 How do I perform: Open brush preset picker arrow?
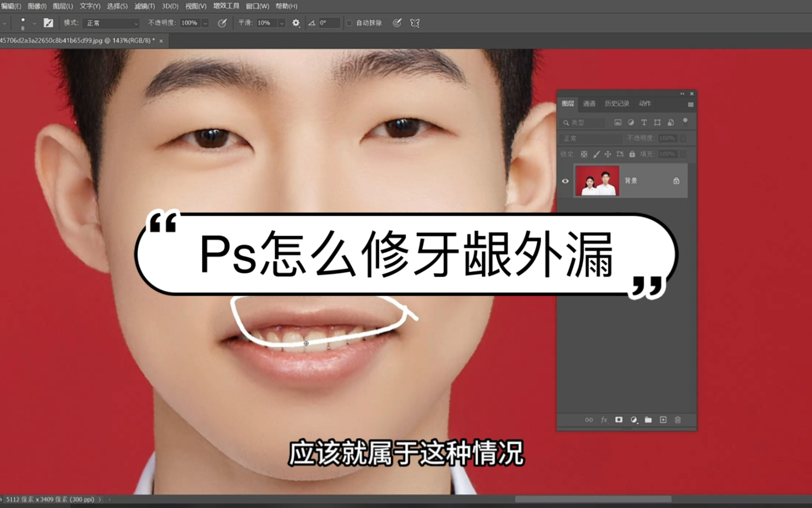[34, 23]
